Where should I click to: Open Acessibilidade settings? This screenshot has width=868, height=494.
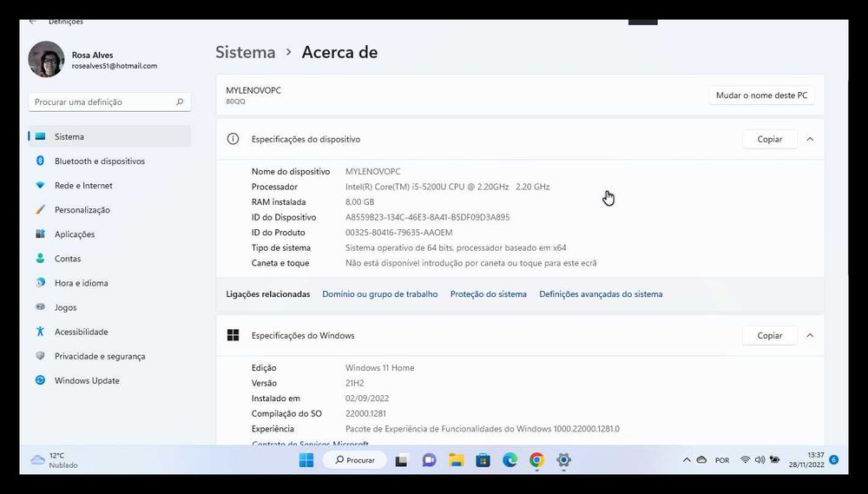pyautogui.click(x=109, y=331)
